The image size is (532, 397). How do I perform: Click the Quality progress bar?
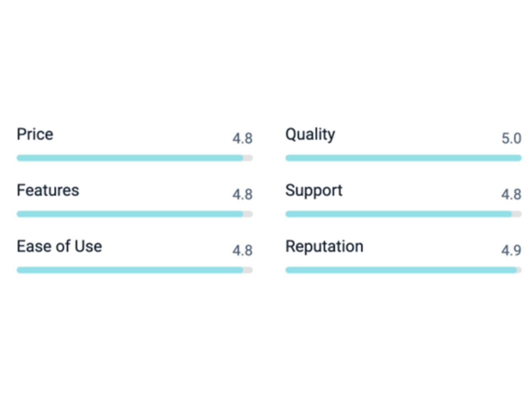point(403,158)
